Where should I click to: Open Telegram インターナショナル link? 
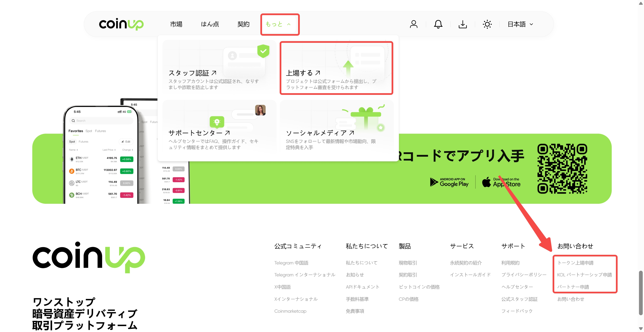click(x=305, y=275)
